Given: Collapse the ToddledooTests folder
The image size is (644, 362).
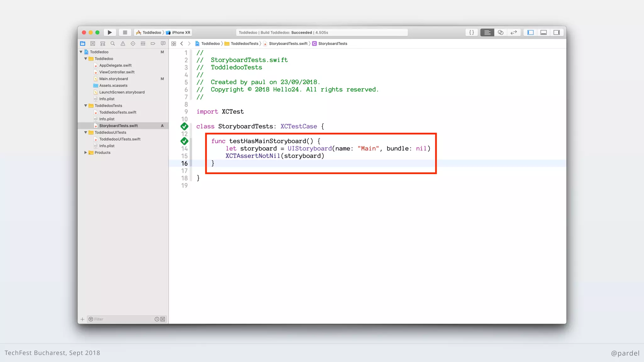Looking at the screenshot, I should (x=86, y=106).
